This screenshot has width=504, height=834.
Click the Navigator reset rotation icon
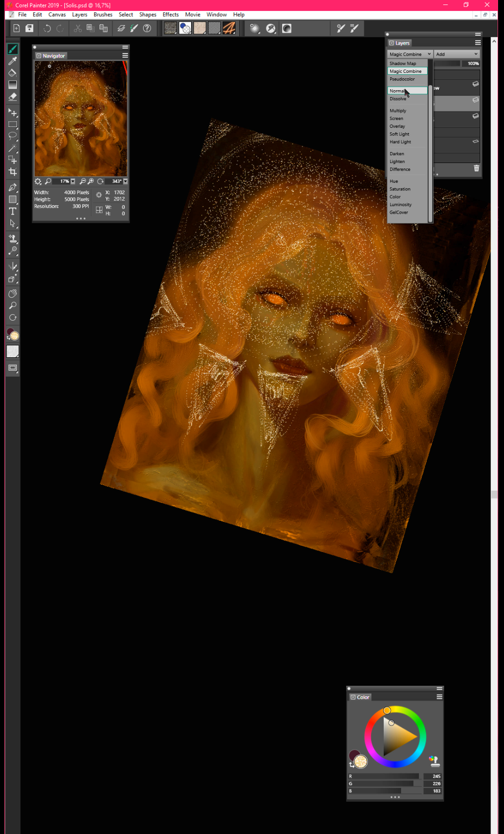pos(101,181)
